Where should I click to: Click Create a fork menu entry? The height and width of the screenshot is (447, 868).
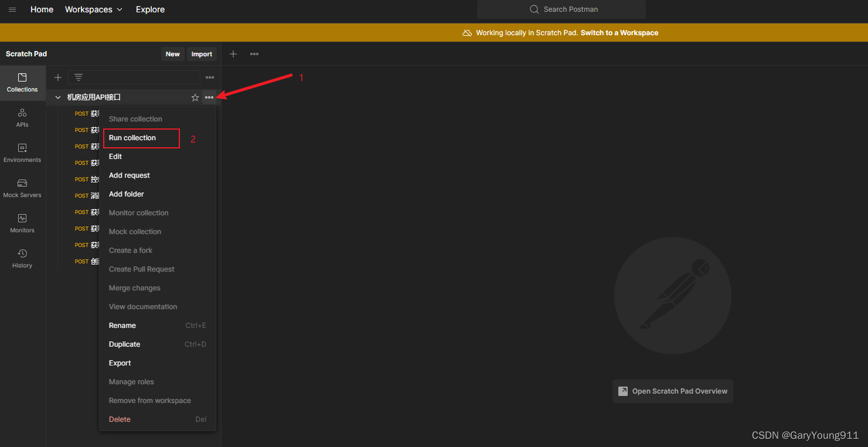click(158, 250)
